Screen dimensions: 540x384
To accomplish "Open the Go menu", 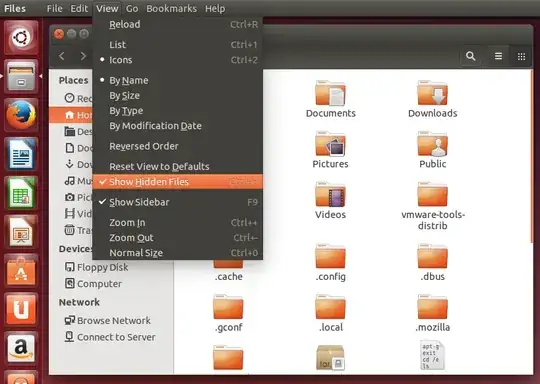I will click(x=132, y=8).
